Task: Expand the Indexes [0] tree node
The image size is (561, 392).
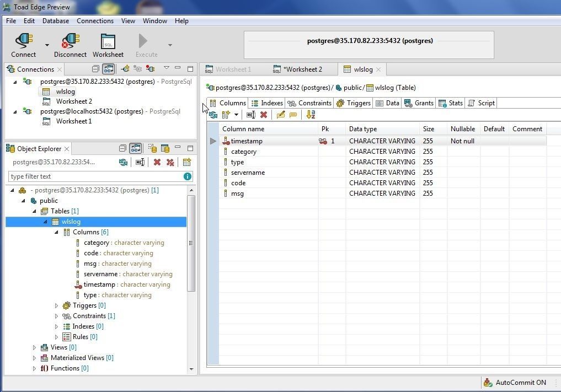Action: click(56, 326)
